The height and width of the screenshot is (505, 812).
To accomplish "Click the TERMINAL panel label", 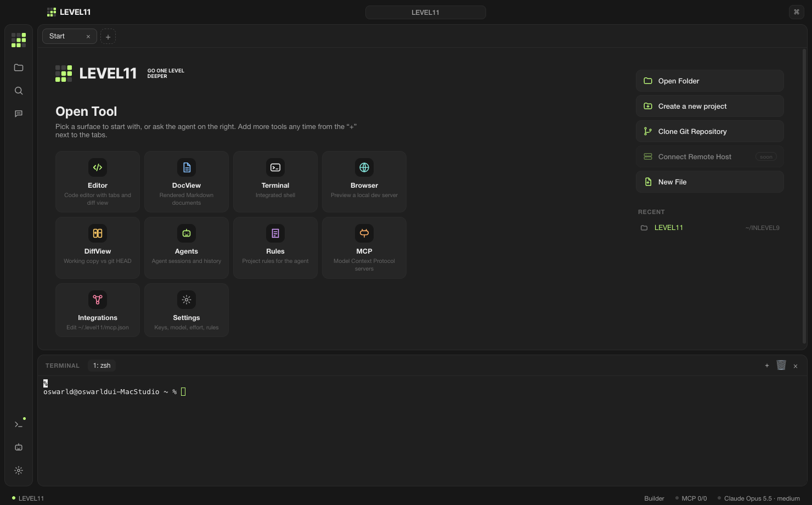I will pos(63,366).
